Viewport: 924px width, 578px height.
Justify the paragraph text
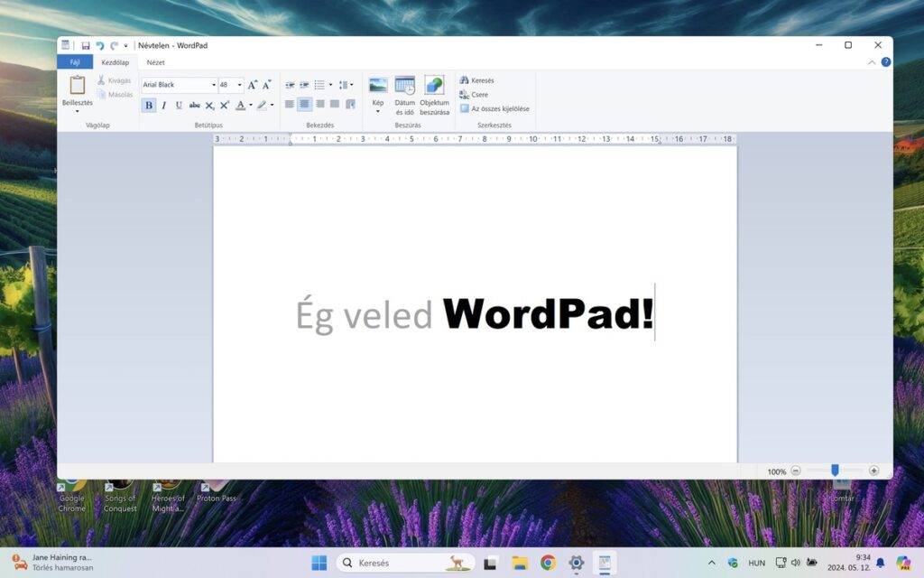point(335,105)
